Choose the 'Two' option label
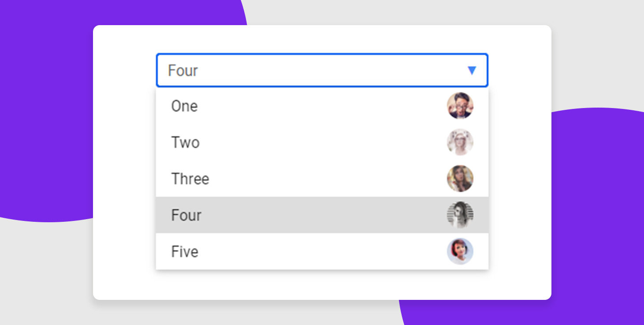The height and width of the screenshot is (325, 644). click(185, 142)
